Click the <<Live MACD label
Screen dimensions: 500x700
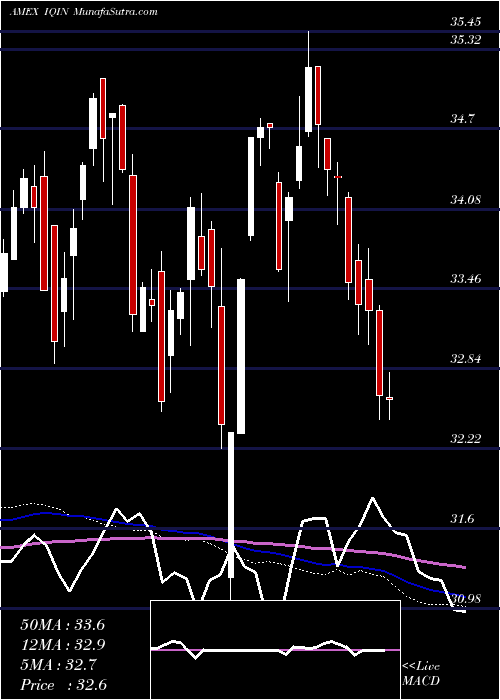click(421, 674)
